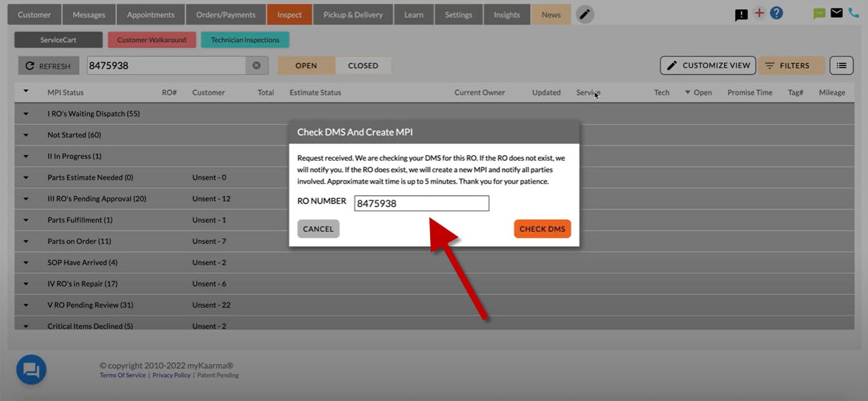
Task: Open the Appointments tab
Action: pos(151,15)
